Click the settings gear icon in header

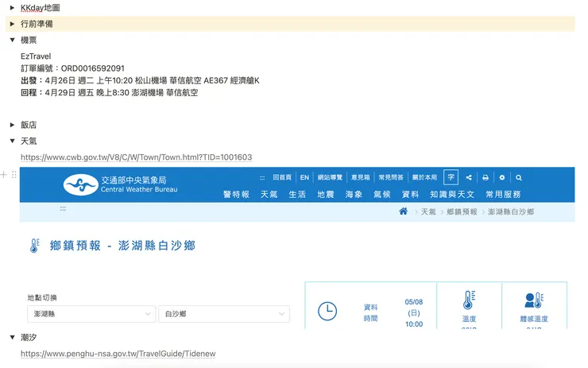[502, 177]
